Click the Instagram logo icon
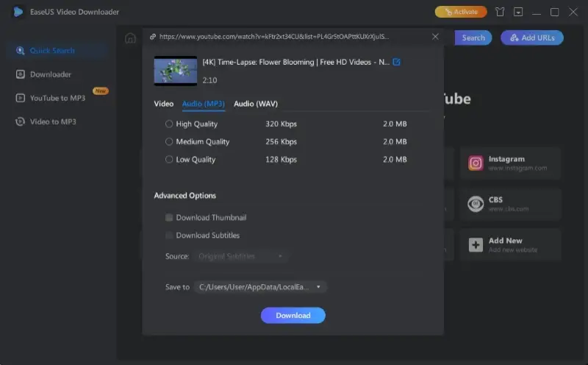This screenshot has width=588, height=365. (x=476, y=163)
